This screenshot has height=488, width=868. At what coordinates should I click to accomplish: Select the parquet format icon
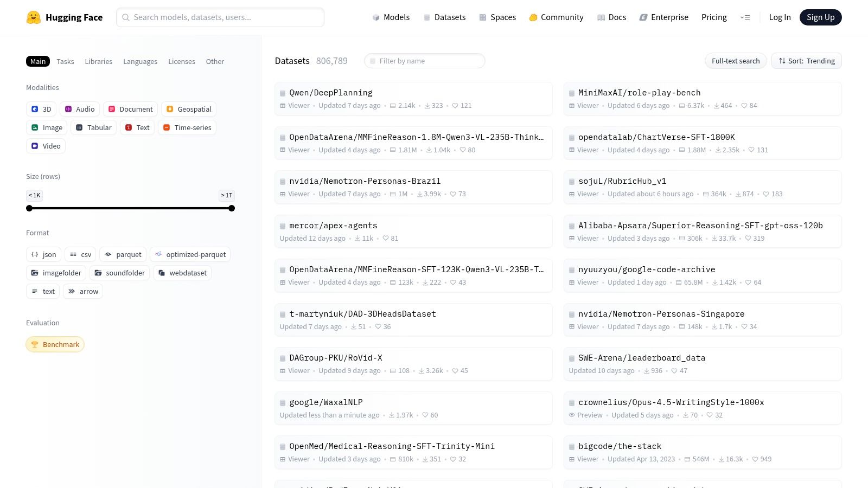pos(109,254)
